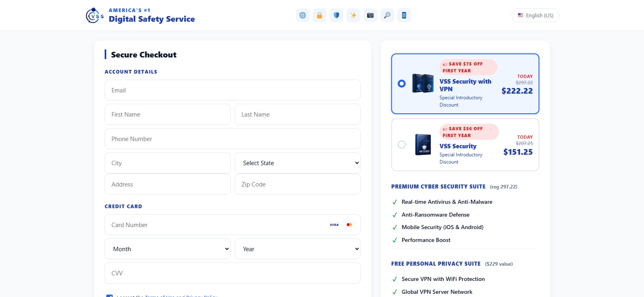
Task: Click the "($229 value)" note
Action: pyautogui.click(x=499, y=264)
